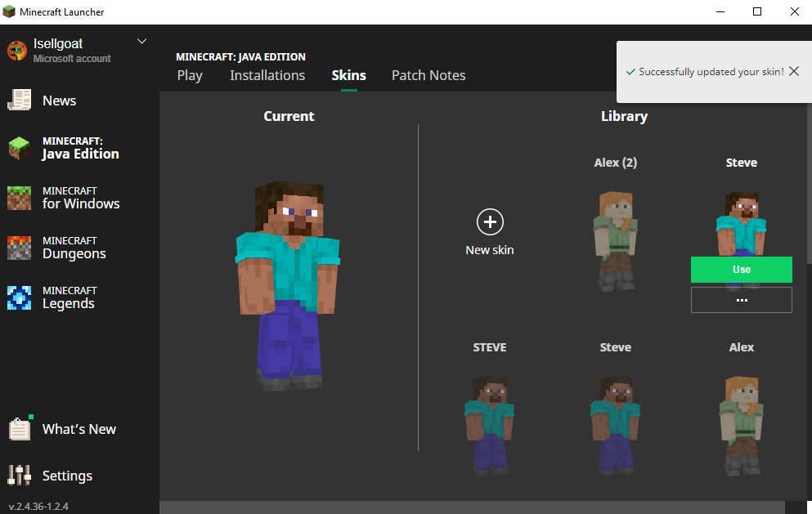
Task: Choose the uppercase STEVE skin thumbnail
Action: click(489, 423)
